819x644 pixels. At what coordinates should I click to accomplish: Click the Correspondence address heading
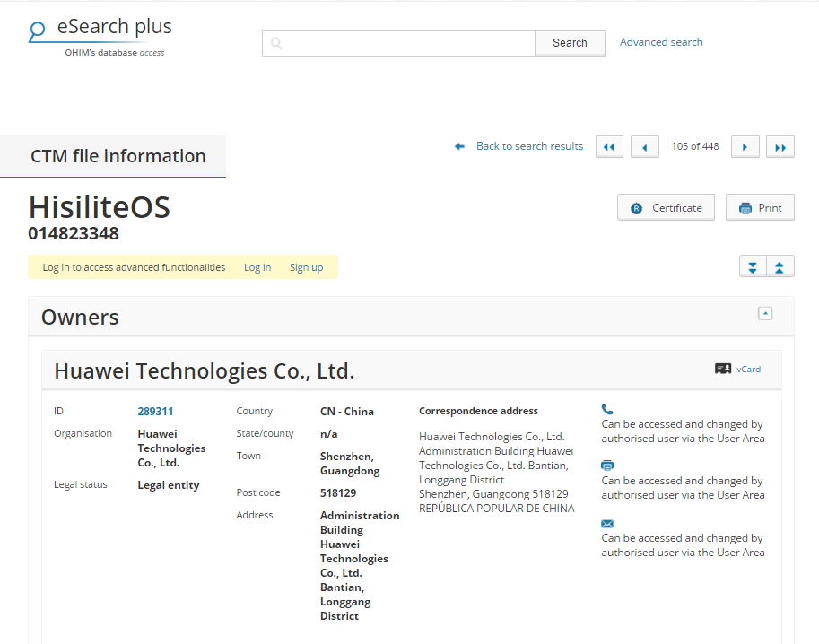click(x=478, y=411)
